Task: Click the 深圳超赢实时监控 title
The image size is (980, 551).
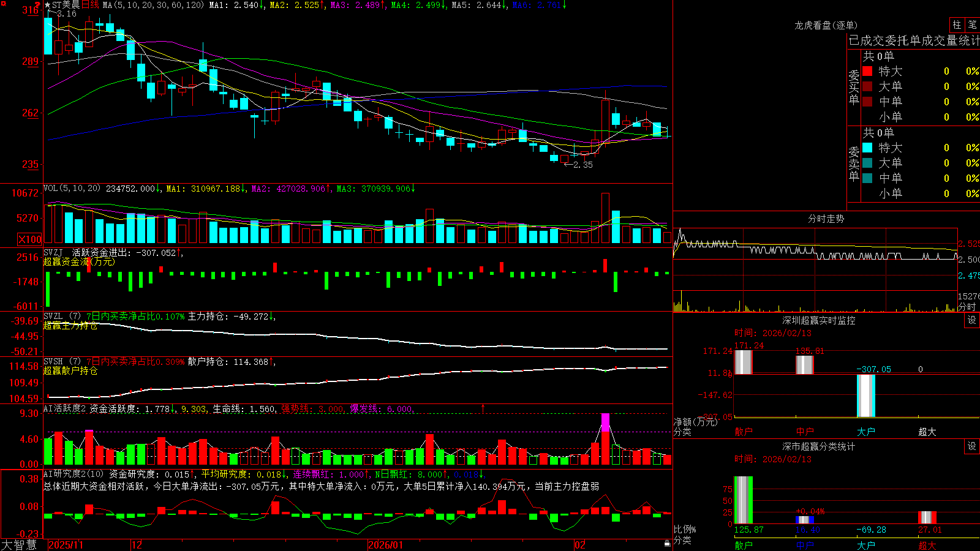Action: (818, 320)
